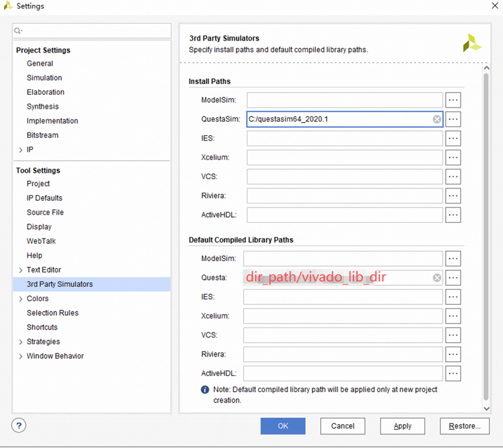Browse for QuestaSim install path
This screenshot has height=448, width=503.
point(453,119)
